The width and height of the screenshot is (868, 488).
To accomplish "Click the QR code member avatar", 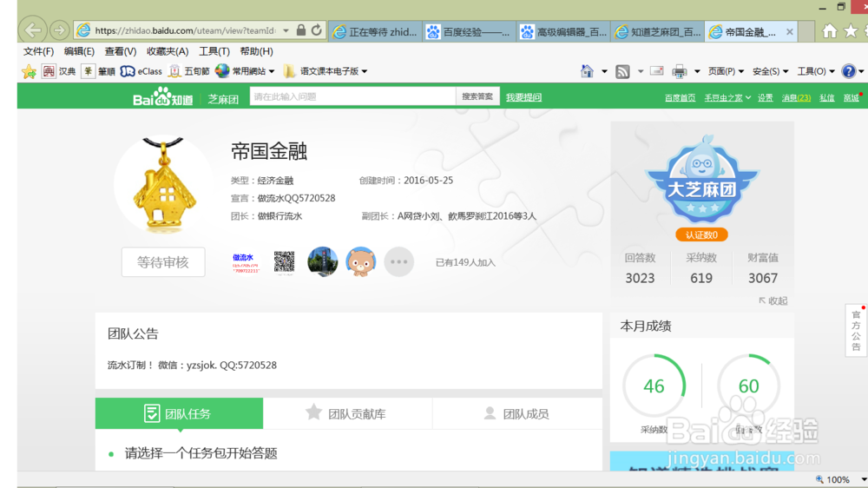I will click(284, 262).
